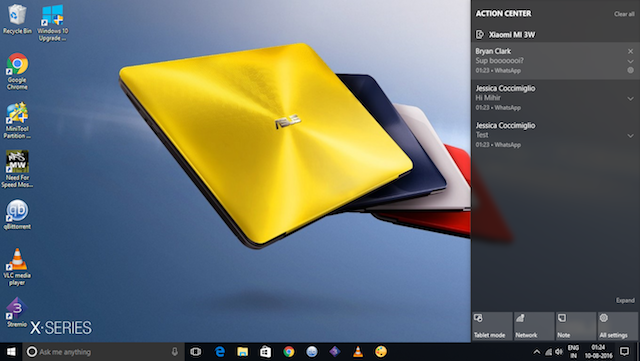
Task: Dismiss the Bryan Clark notification
Action: point(630,51)
